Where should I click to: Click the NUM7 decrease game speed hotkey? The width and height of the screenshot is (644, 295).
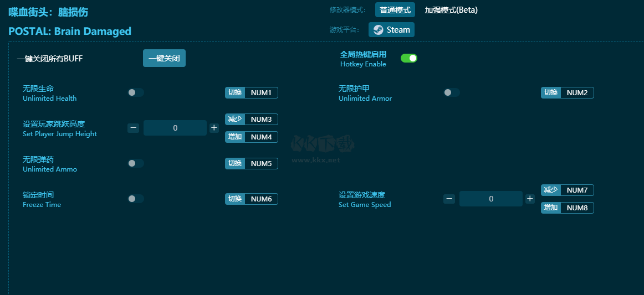click(567, 190)
